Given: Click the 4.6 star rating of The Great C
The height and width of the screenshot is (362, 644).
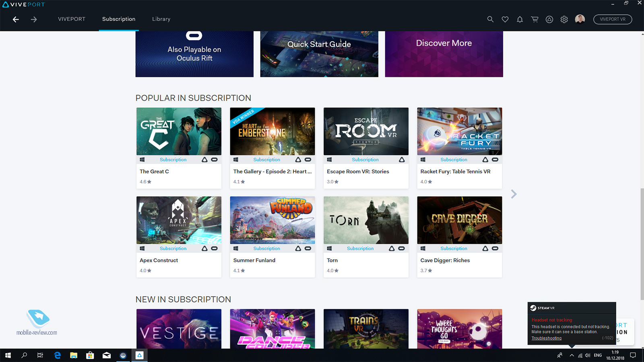Looking at the screenshot, I should pyautogui.click(x=145, y=182).
